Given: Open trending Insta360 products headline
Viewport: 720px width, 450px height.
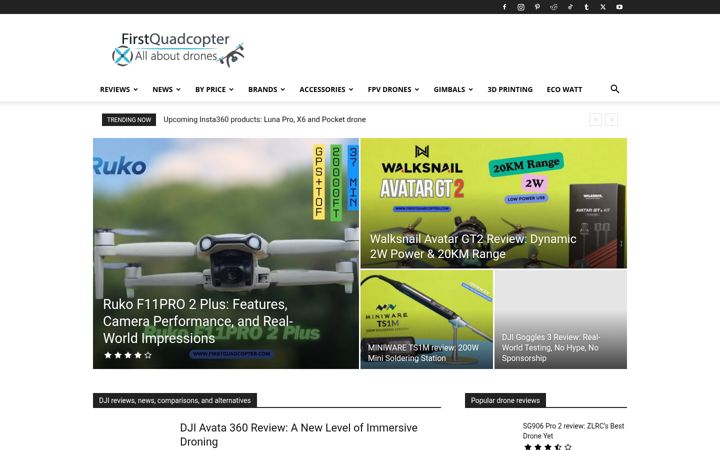Looking at the screenshot, I should coord(264,119).
